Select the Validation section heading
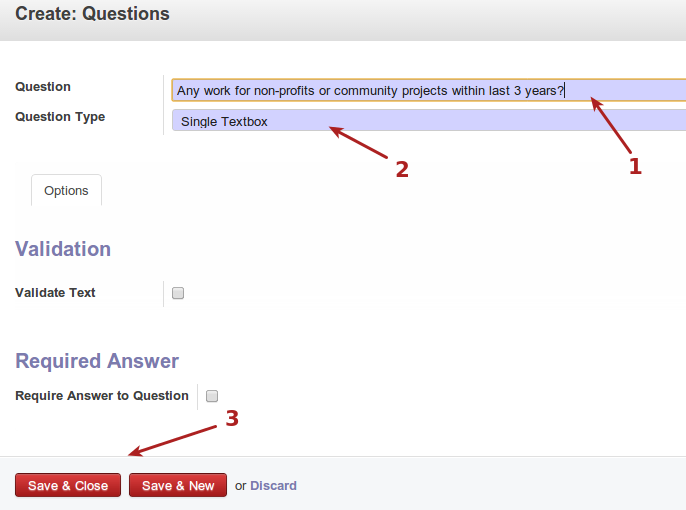The width and height of the screenshot is (686, 510). 63,249
